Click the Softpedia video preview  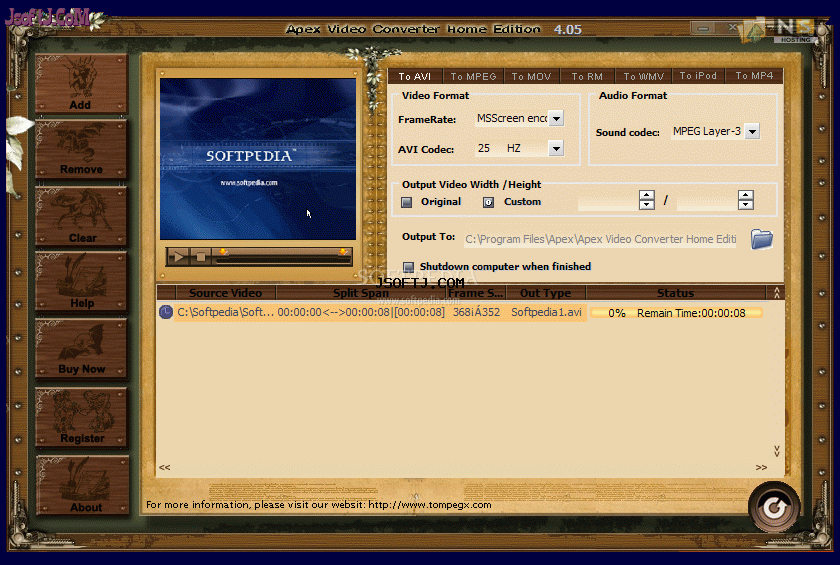point(258,159)
